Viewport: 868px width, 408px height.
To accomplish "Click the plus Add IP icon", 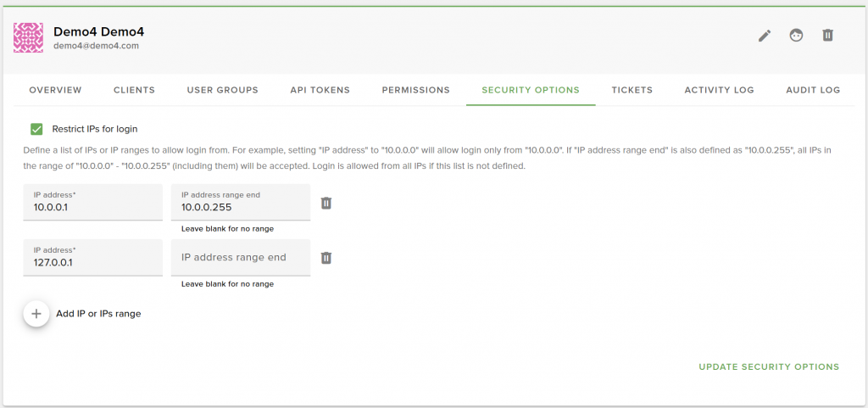I will (x=36, y=314).
